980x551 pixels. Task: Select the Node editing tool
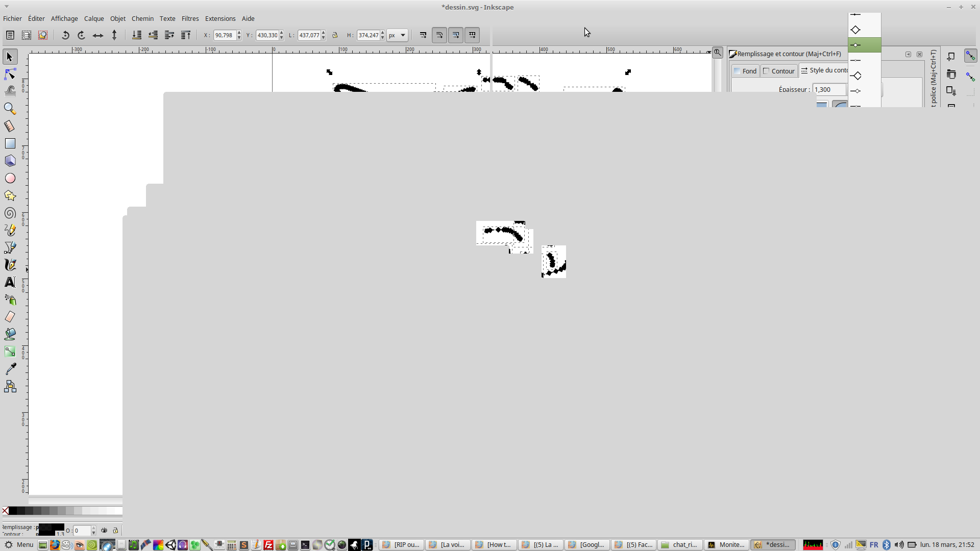[x=10, y=74]
